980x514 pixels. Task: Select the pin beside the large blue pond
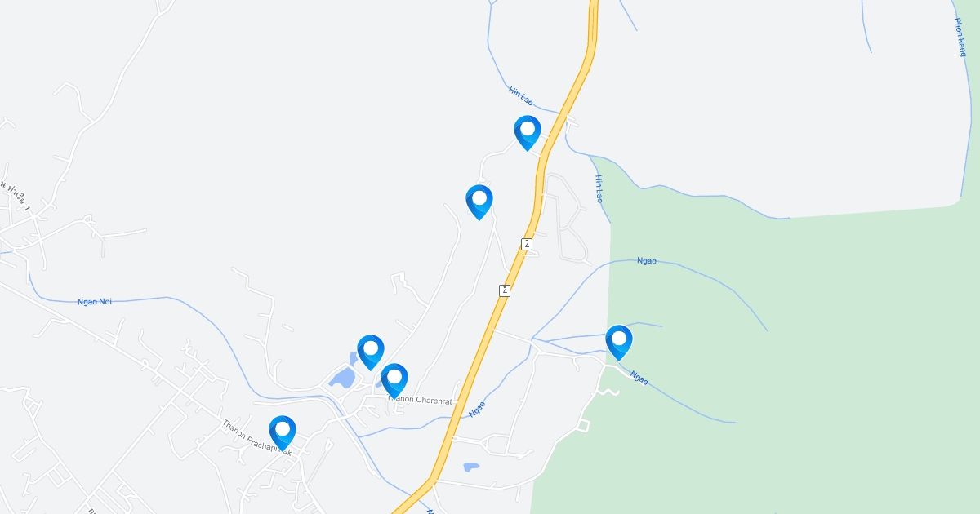tap(371, 351)
